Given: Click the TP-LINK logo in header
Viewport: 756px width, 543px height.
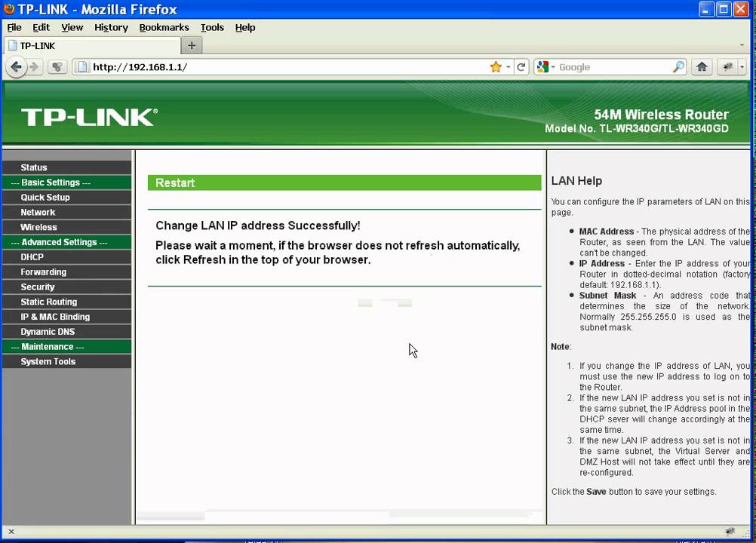Looking at the screenshot, I should [x=89, y=117].
